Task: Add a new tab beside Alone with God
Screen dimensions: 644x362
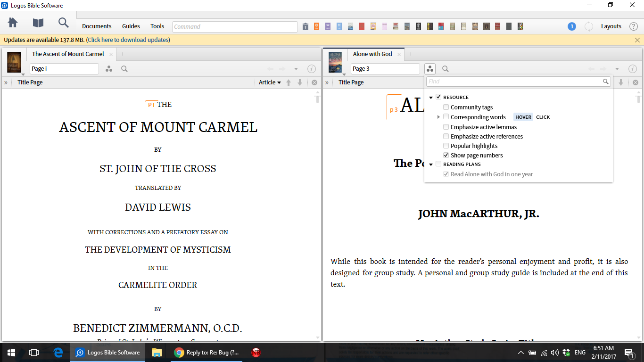Action: tap(411, 54)
